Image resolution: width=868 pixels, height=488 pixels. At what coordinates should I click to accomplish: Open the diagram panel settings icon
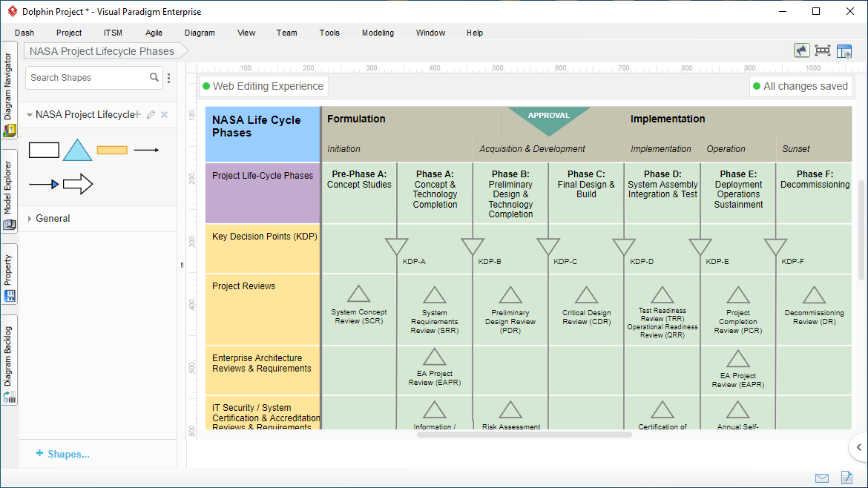[844, 51]
